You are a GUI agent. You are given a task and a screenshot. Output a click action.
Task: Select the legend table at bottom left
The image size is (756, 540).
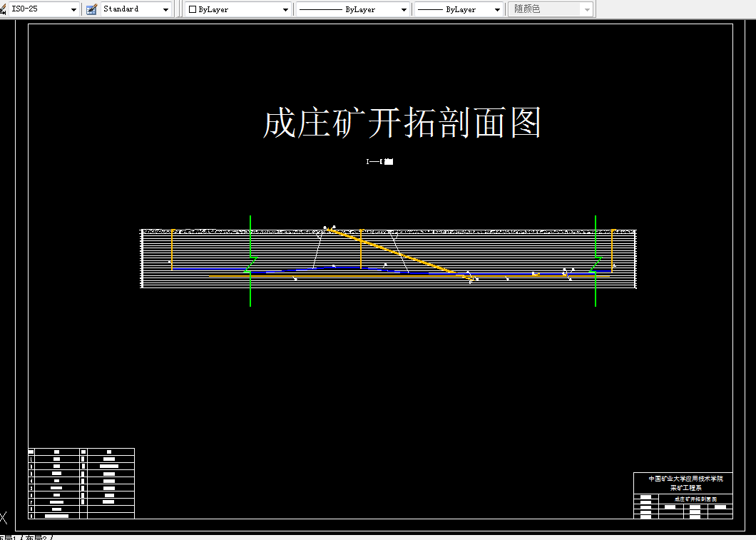[80, 483]
